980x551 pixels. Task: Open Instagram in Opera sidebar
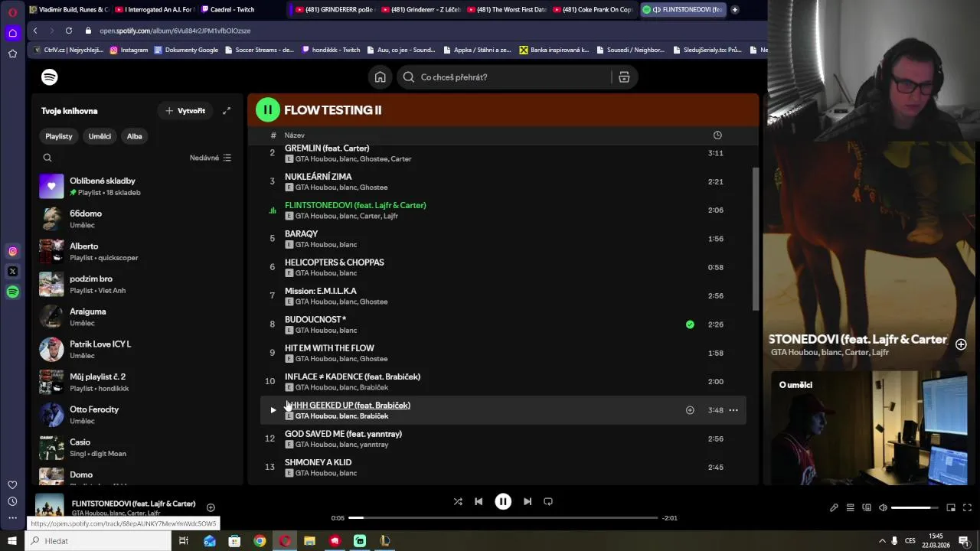pyautogui.click(x=12, y=251)
